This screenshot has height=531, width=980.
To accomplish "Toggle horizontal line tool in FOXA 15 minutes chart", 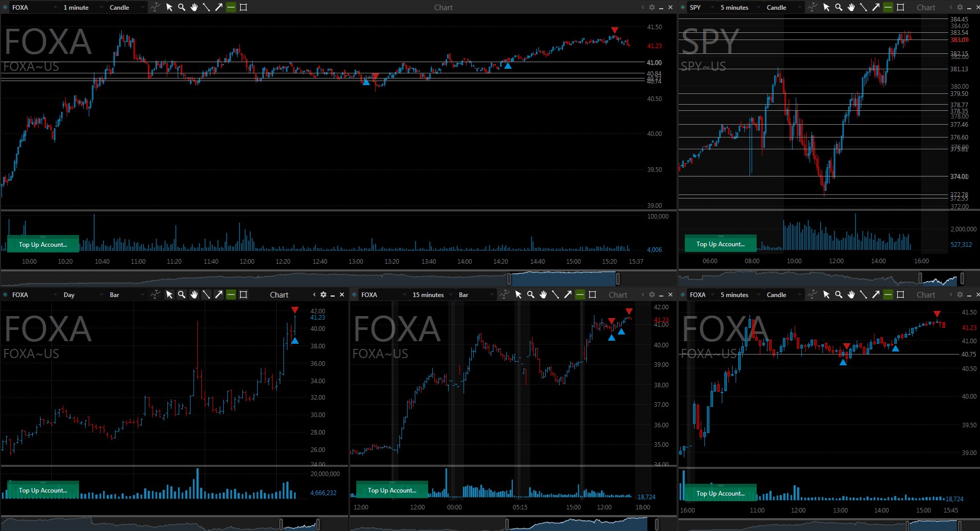I will click(x=580, y=294).
